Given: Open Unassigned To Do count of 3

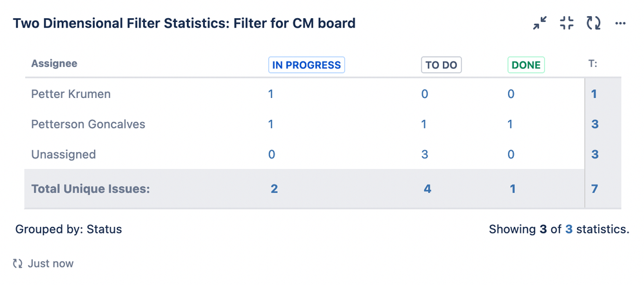Looking at the screenshot, I should (424, 155).
